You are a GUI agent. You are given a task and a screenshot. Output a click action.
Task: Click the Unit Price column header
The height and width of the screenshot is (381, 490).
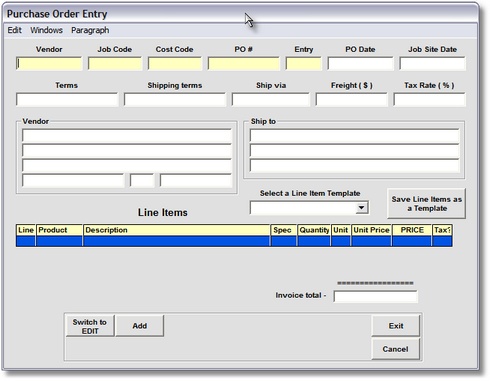371,230
